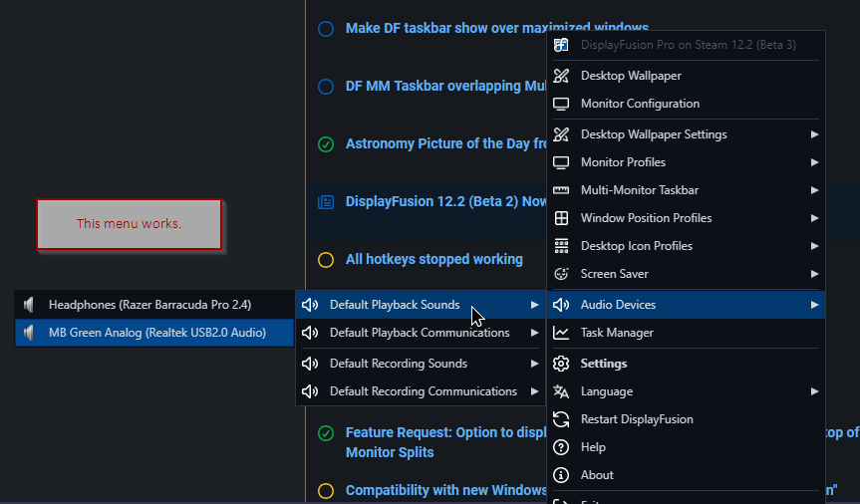Open Settings menu entry
This screenshot has height=504, width=860.
coord(686,364)
